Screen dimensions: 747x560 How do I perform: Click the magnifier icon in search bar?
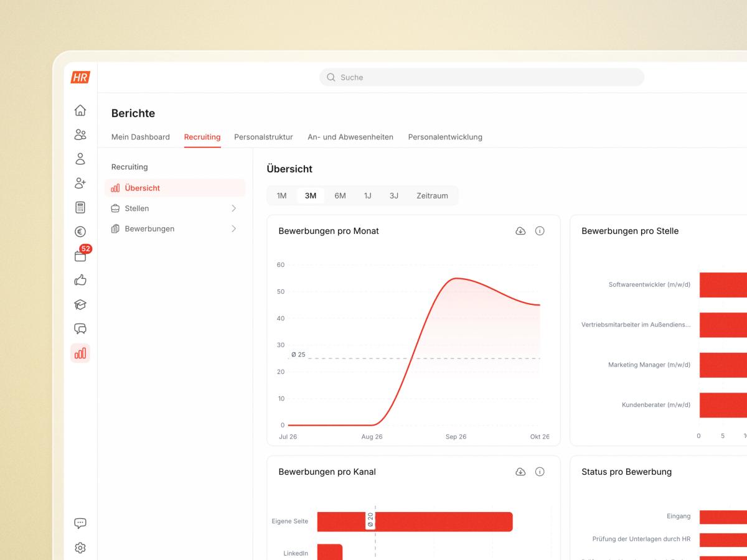331,77
